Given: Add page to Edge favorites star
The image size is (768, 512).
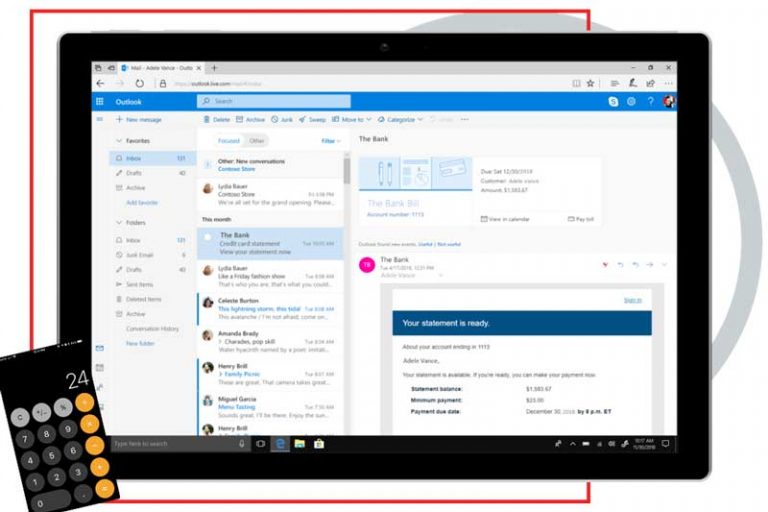Looking at the screenshot, I should pyautogui.click(x=591, y=84).
